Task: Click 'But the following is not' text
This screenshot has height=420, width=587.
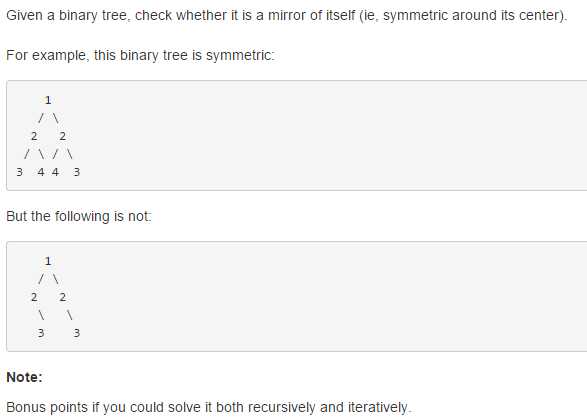Action: point(79,216)
